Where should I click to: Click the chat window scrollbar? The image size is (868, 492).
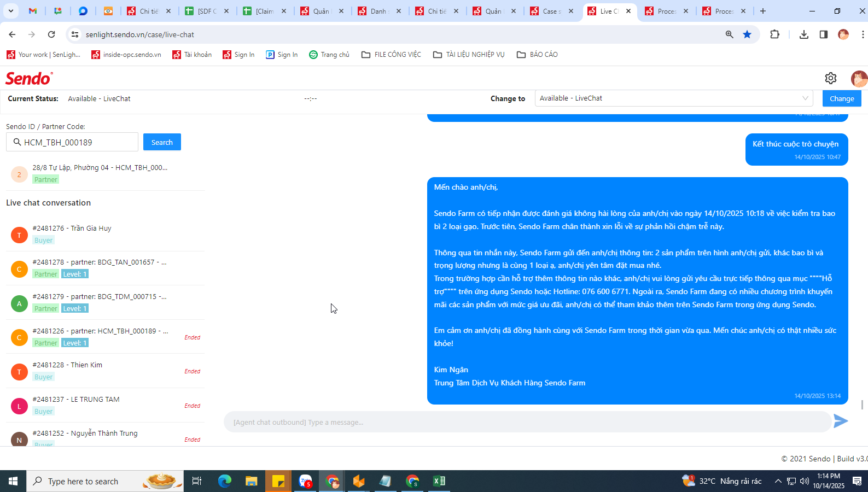click(x=863, y=405)
